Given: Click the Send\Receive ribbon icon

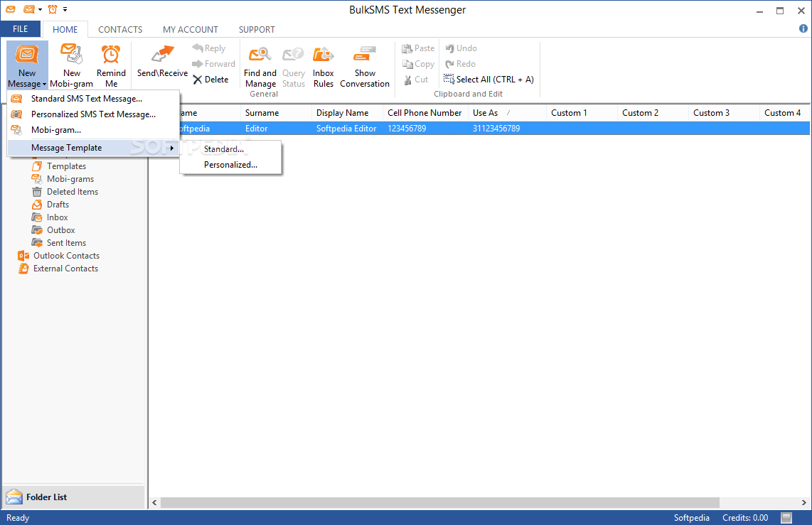Looking at the screenshot, I should (x=162, y=55).
